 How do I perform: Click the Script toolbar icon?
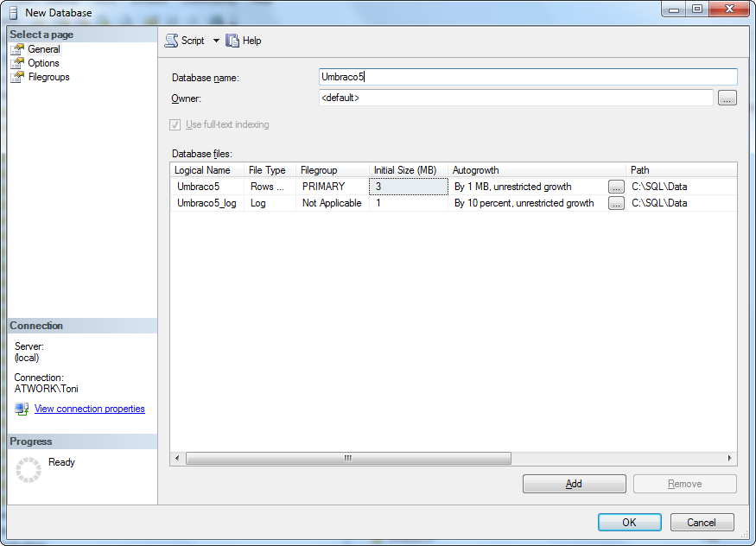(x=171, y=41)
